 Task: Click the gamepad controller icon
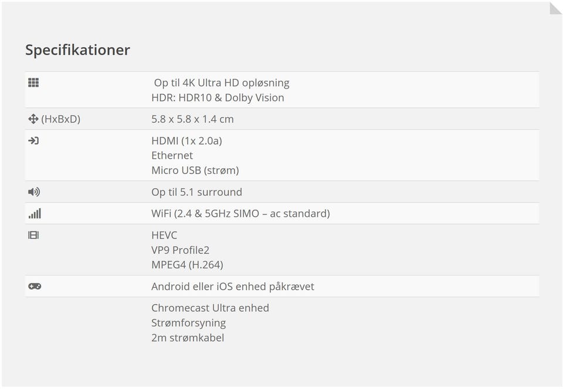(x=35, y=287)
